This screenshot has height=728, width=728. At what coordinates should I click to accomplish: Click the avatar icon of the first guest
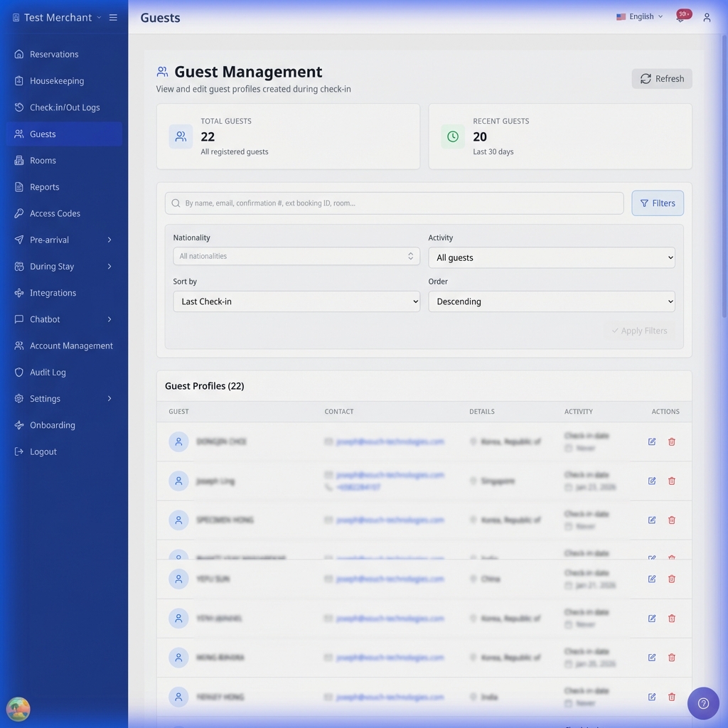tap(178, 441)
